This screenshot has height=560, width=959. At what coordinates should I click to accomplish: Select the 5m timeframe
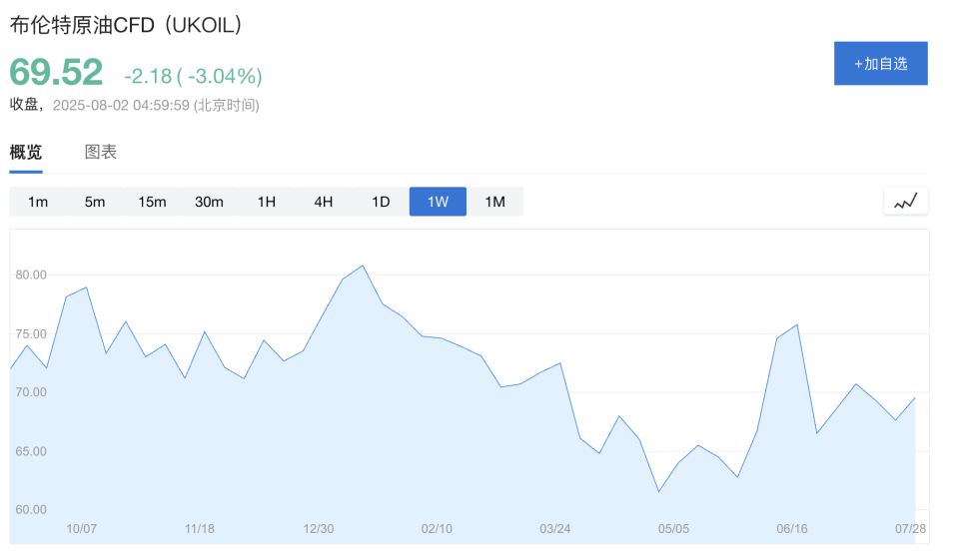tap(95, 202)
